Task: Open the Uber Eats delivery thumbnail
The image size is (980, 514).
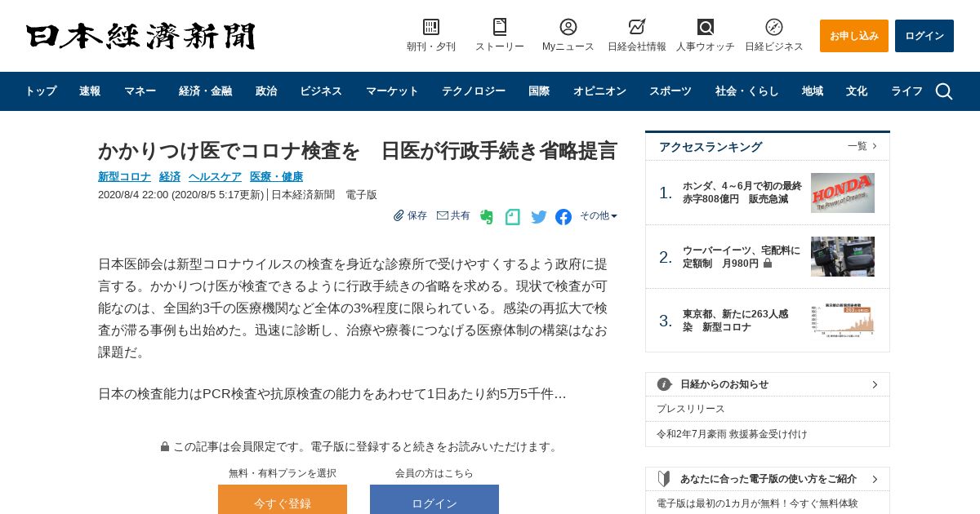Action: tap(843, 257)
